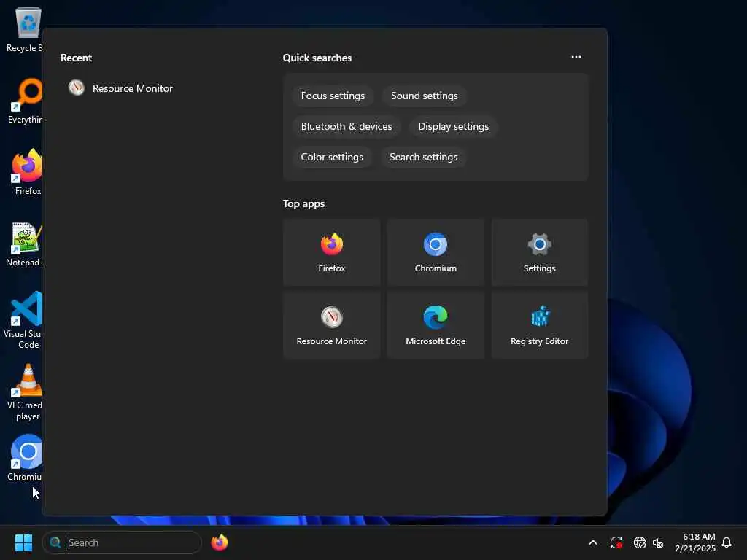Select Recycle Bin desktop icon
Screen dimensions: 747x560
coord(24,30)
